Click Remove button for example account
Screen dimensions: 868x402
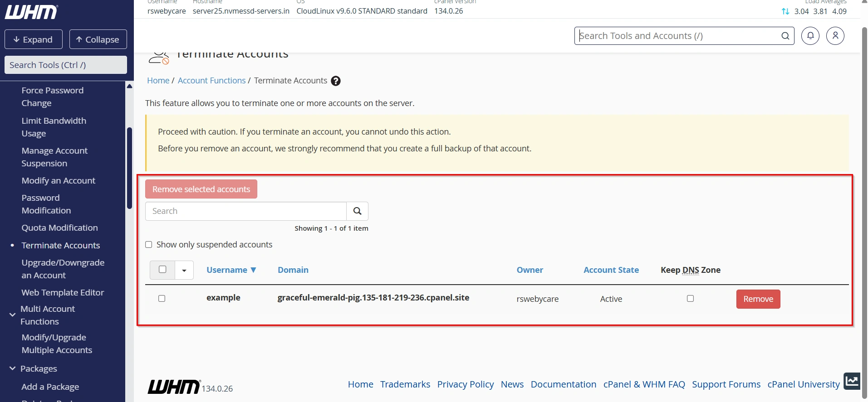point(758,299)
